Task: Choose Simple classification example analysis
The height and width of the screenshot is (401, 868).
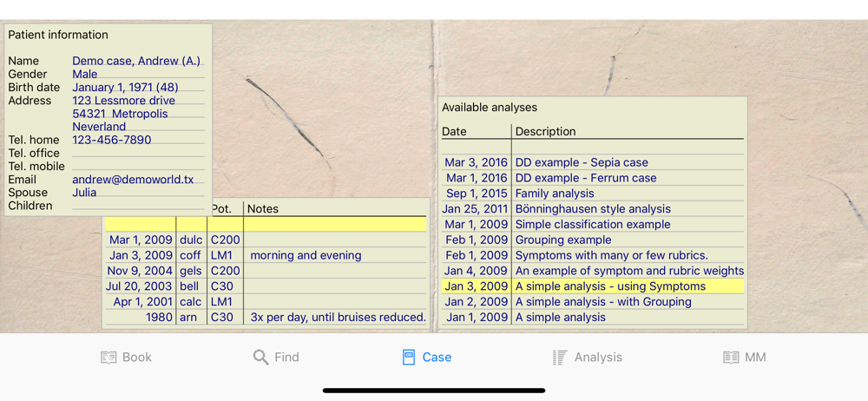Action: tap(593, 224)
